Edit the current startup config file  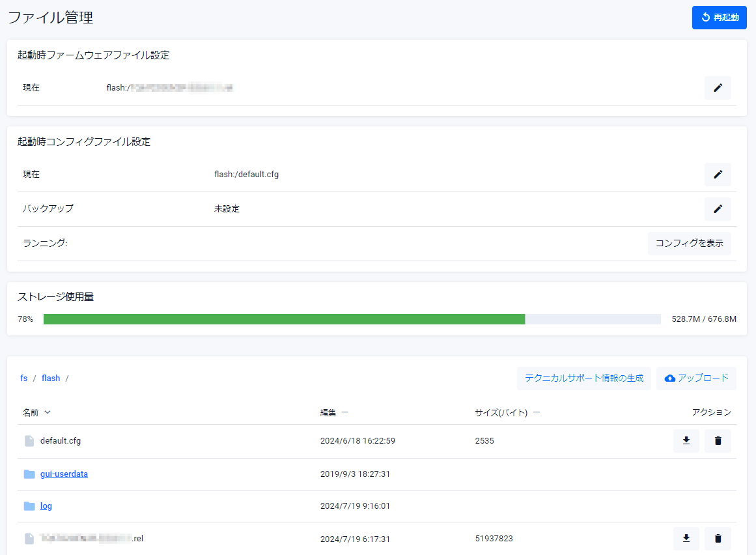pyautogui.click(x=718, y=175)
